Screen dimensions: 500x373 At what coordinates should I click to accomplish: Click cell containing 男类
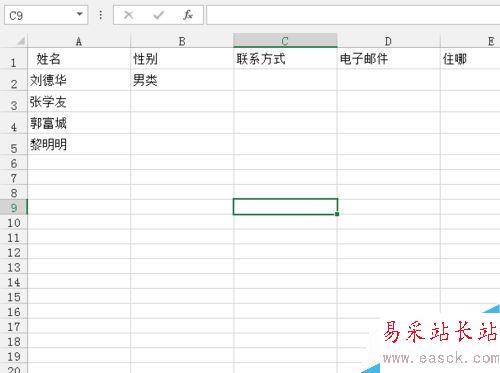point(182,80)
